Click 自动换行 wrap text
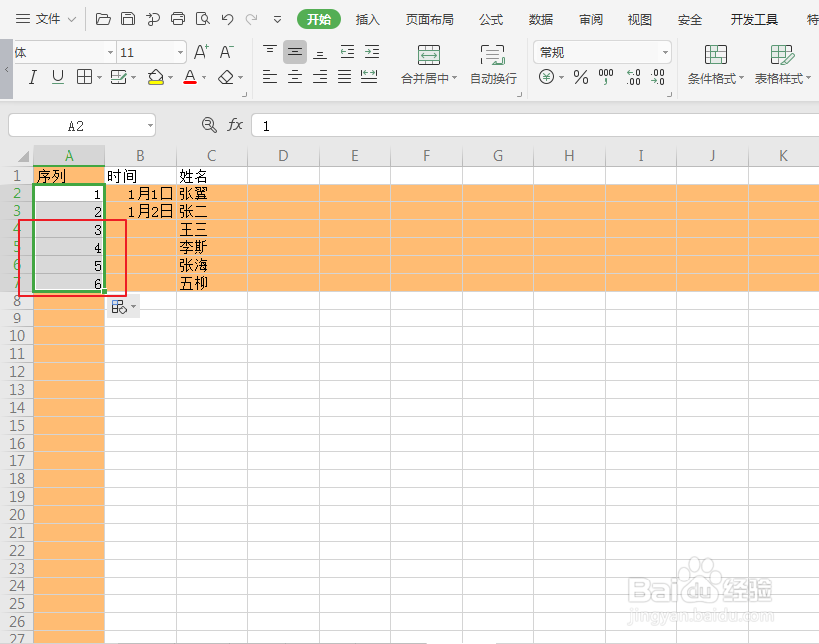819x644 pixels. (493, 64)
